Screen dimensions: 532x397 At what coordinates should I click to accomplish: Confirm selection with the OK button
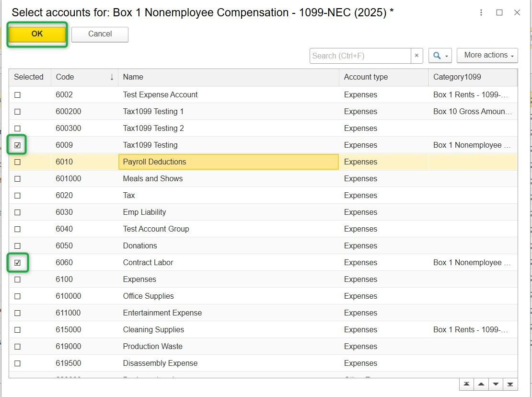tap(37, 34)
